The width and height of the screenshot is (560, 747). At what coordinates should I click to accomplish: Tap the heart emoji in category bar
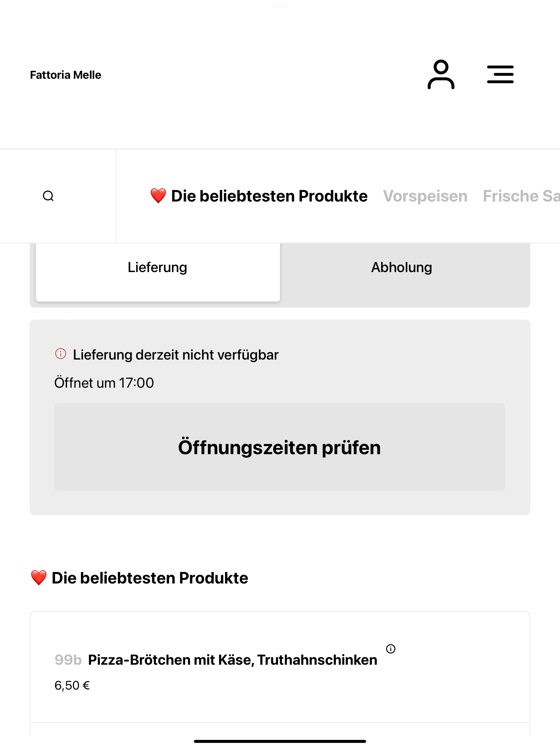point(158,196)
